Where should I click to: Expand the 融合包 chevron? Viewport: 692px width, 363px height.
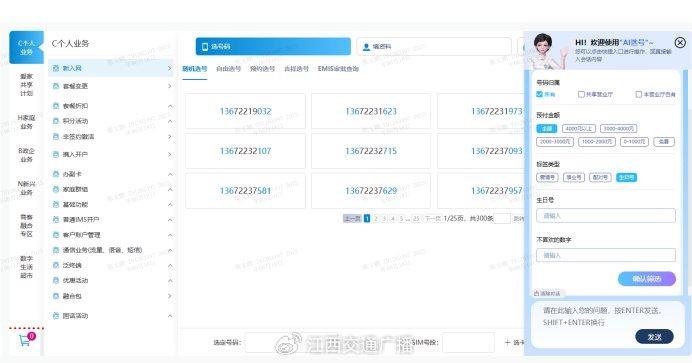point(169,296)
